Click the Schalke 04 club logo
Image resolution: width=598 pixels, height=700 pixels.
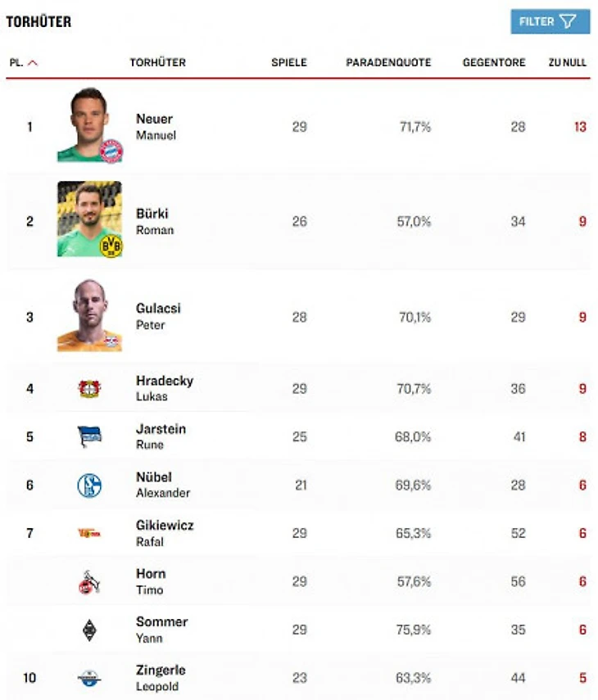(x=89, y=485)
